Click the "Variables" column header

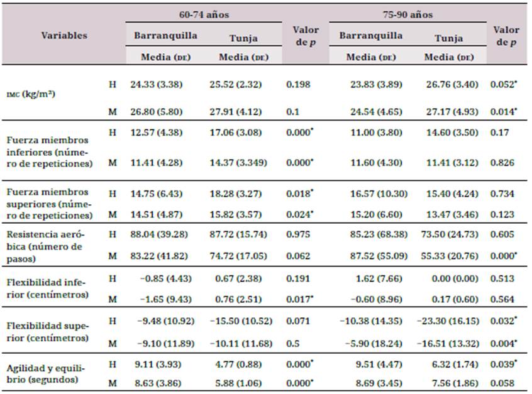tap(64, 36)
